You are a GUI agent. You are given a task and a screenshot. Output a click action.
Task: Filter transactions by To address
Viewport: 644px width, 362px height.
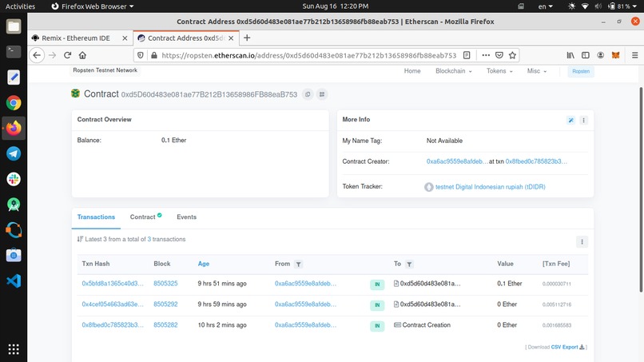coord(409,265)
